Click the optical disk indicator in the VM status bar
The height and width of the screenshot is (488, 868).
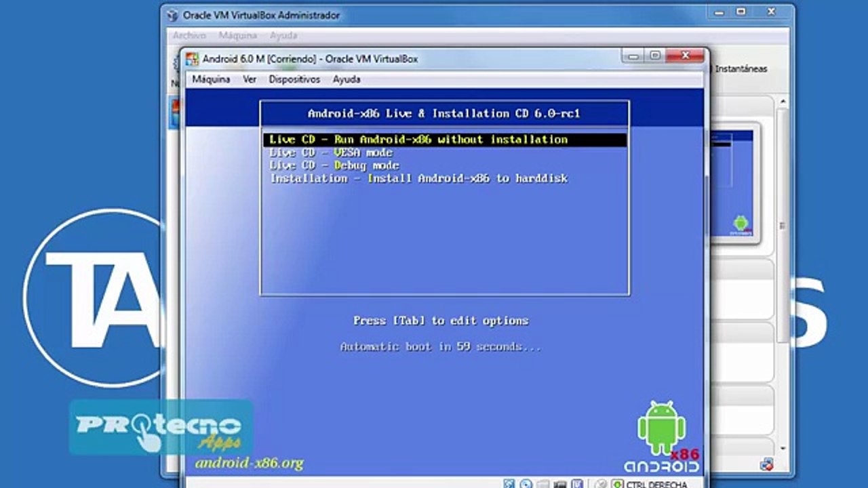click(526, 484)
